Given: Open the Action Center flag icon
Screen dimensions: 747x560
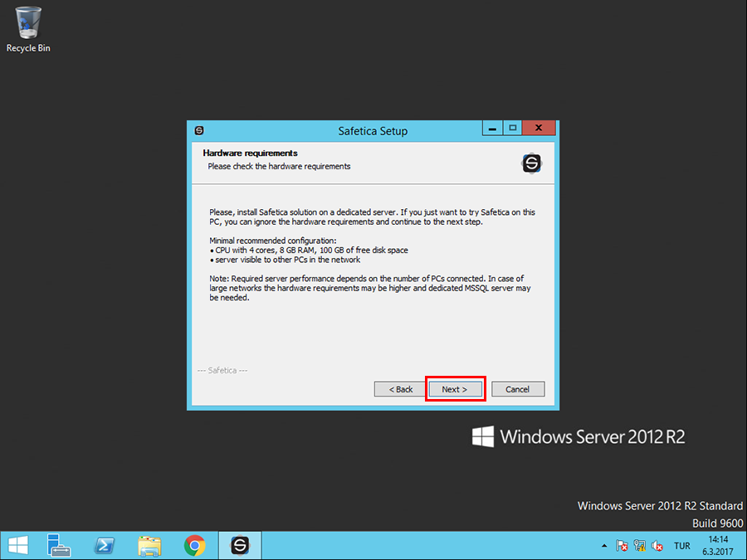Looking at the screenshot, I should 622,546.
